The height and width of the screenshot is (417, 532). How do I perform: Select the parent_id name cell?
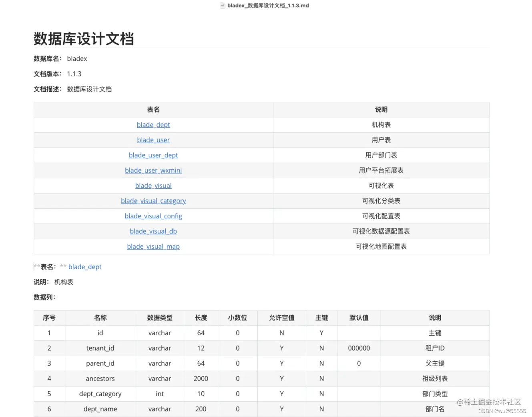coord(100,363)
